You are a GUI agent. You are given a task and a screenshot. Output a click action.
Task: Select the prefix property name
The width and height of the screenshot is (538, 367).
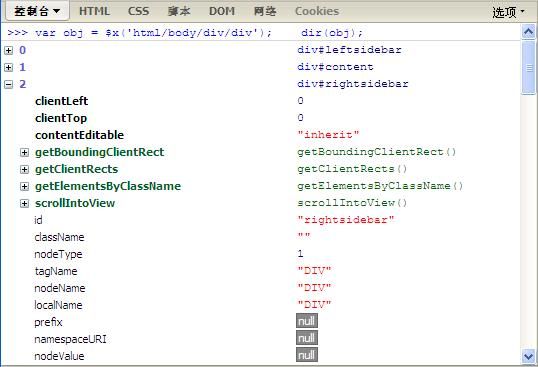tap(48, 322)
